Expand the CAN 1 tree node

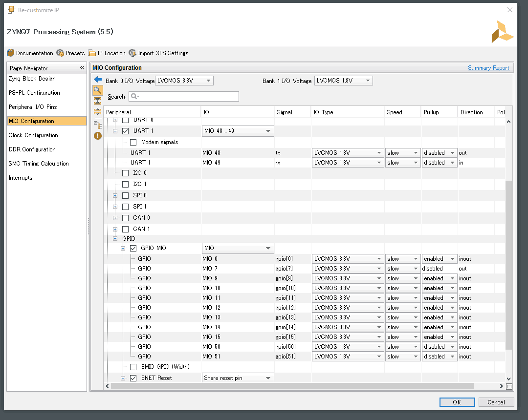point(115,230)
